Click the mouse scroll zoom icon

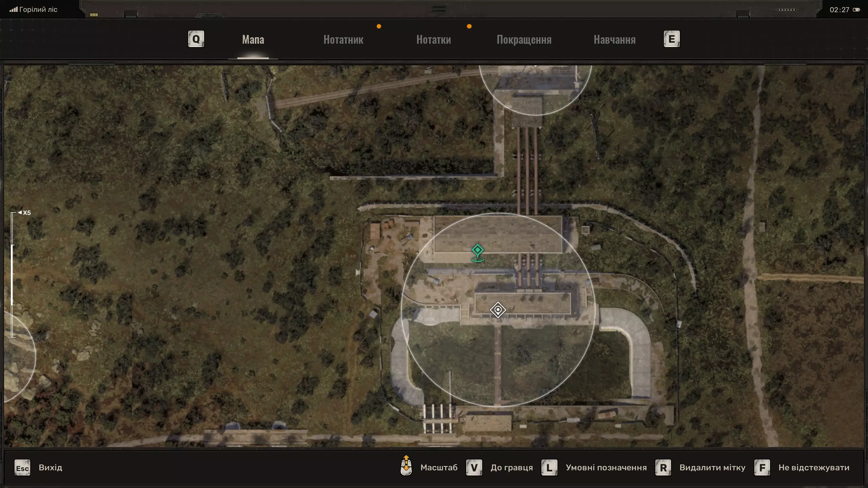tap(406, 466)
